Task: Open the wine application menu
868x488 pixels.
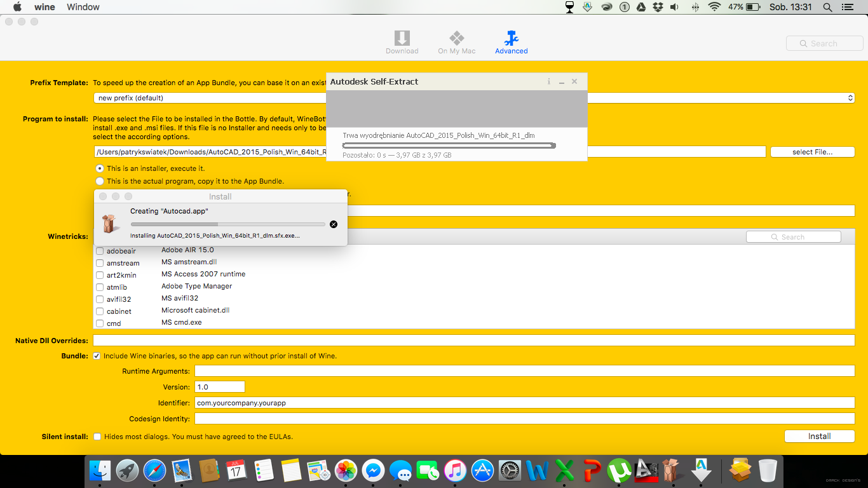Action: coord(44,7)
